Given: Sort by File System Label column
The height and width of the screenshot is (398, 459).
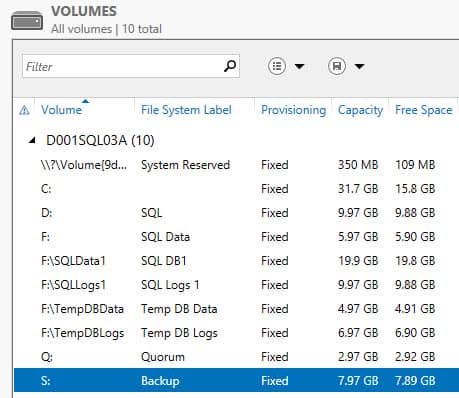Looking at the screenshot, I should click(186, 110).
